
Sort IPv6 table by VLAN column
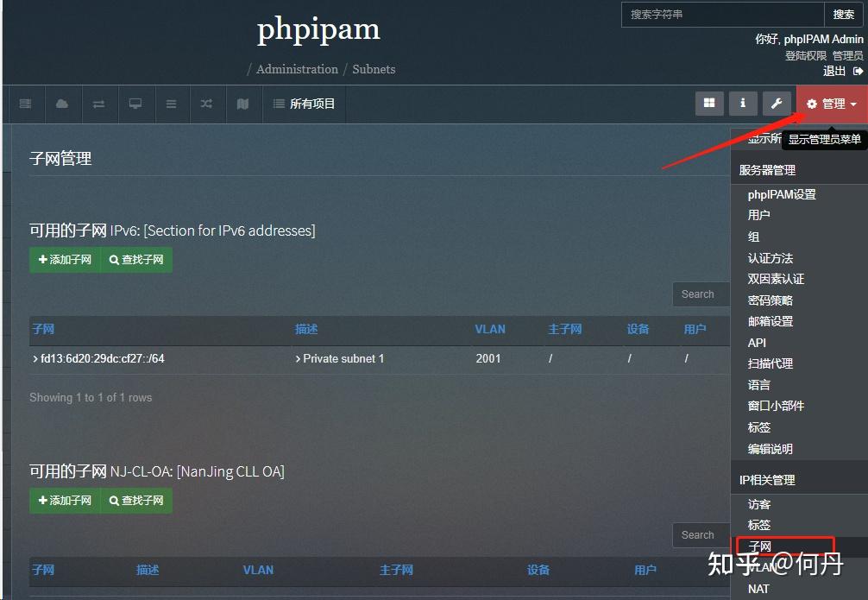[x=490, y=329]
